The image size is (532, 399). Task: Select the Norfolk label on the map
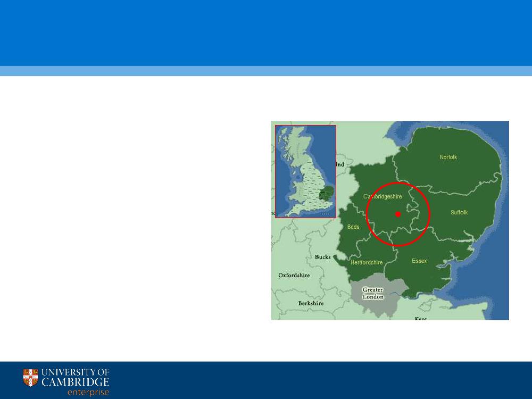pyautogui.click(x=448, y=157)
